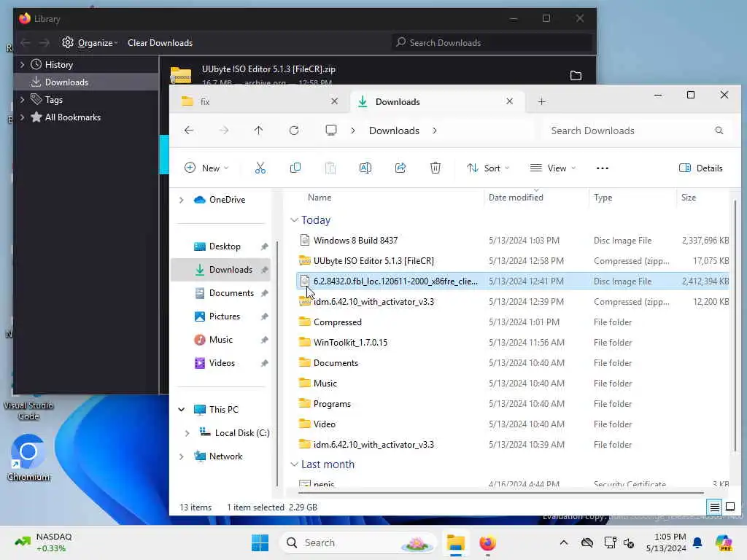Click the search magnifier in Explorer search box
This screenshot has height=560, width=747.
(719, 131)
